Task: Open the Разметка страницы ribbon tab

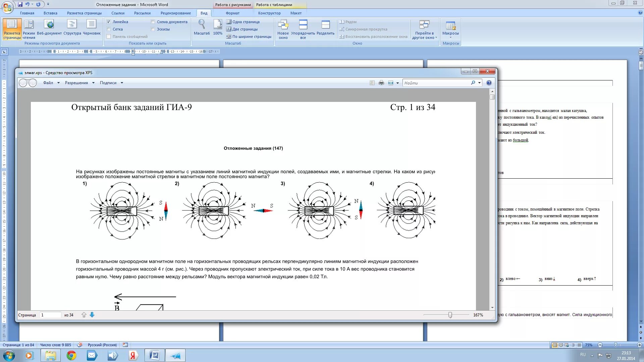Action: pyautogui.click(x=84, y=13)
